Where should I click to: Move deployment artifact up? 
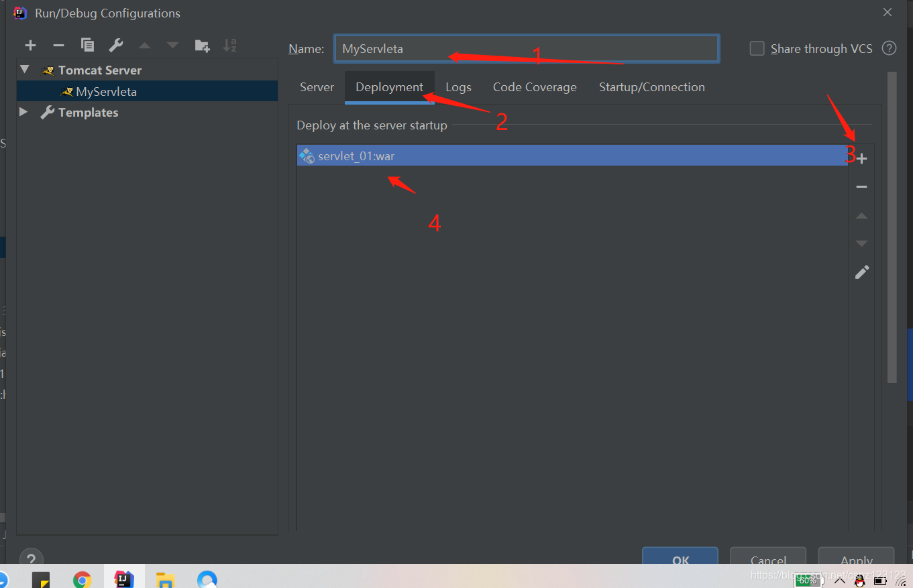pos(862,216)
